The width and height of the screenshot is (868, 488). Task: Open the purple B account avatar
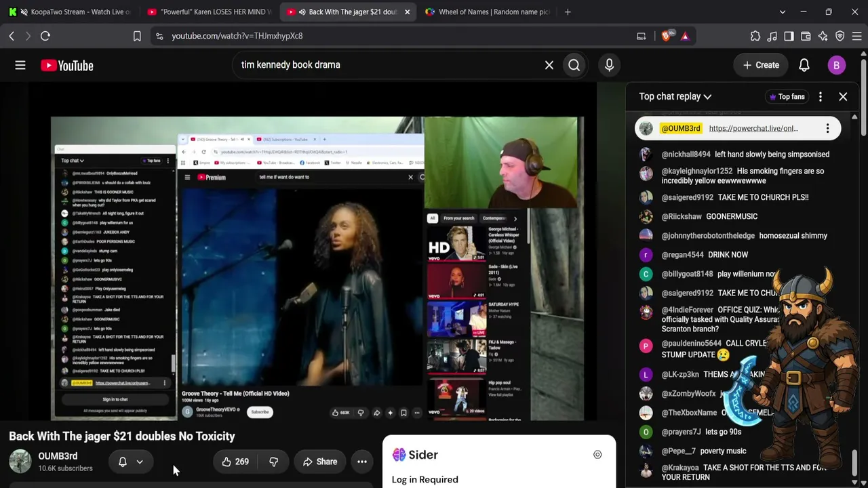click(836, 65)
